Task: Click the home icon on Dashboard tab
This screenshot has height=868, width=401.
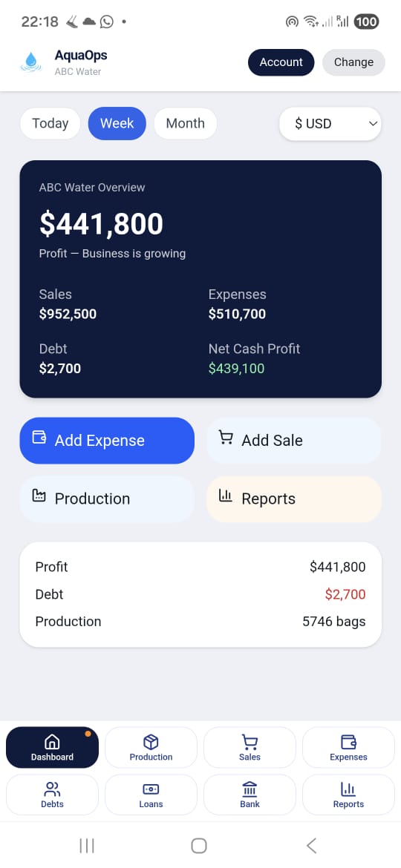Action: tap(52, 742)
